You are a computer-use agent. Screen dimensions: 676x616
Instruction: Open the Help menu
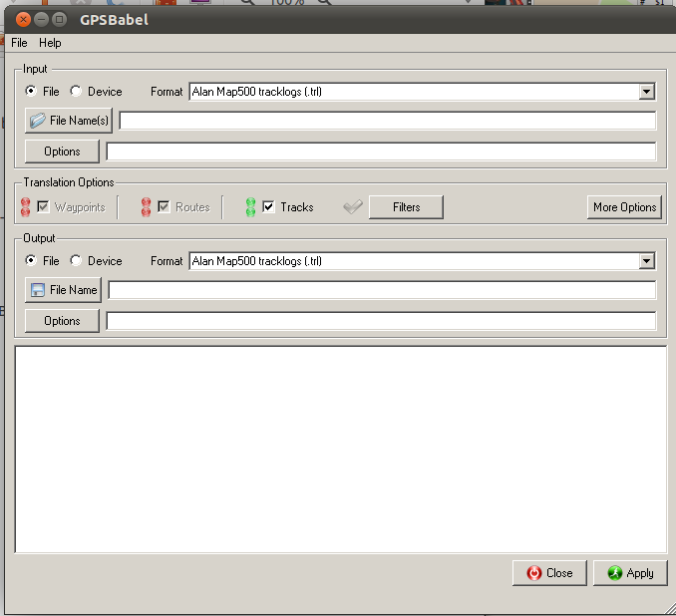click(x=50, y=43)
